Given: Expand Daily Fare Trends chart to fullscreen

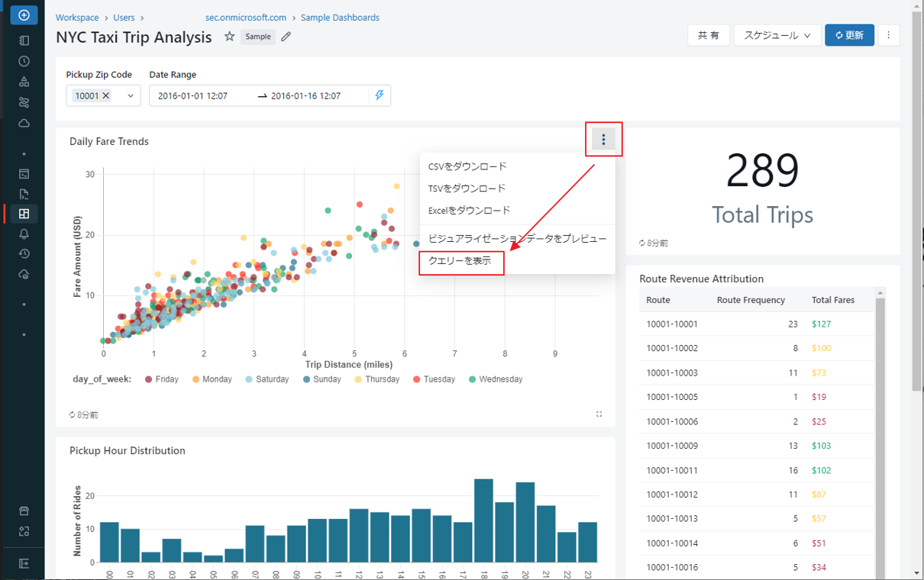Looking at the screenshot, I should [599, 414].
